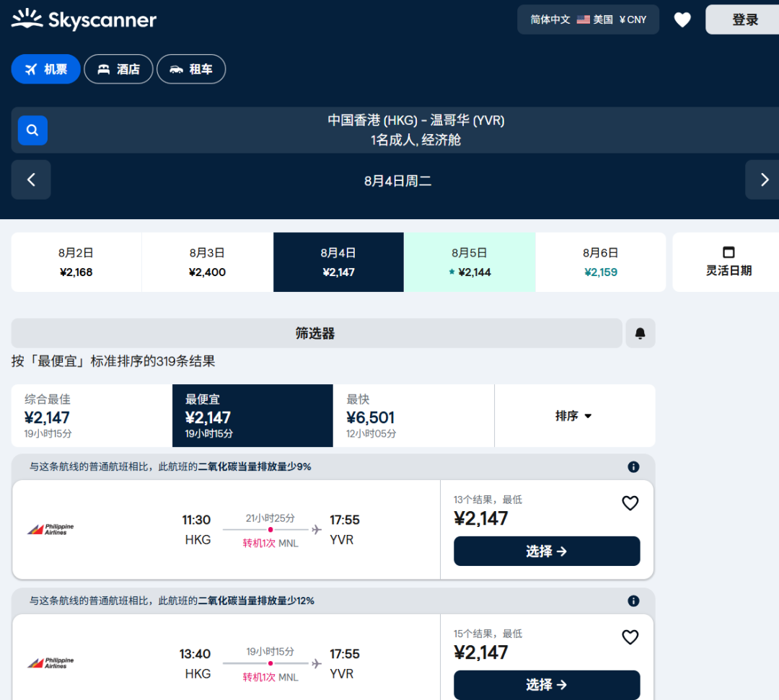Select the 最快 sorting tab
779x700 pixels.
point(413,416)
